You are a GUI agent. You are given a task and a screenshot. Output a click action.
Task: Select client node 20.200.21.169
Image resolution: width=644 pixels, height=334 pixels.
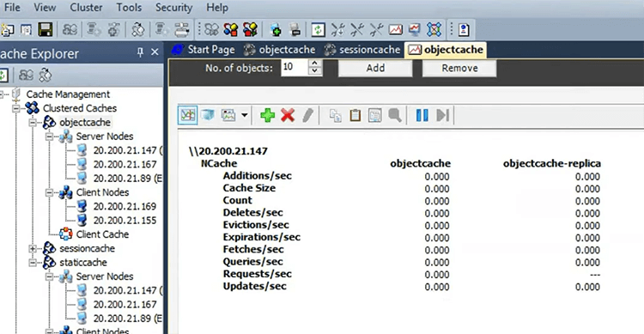coord(125,206)
